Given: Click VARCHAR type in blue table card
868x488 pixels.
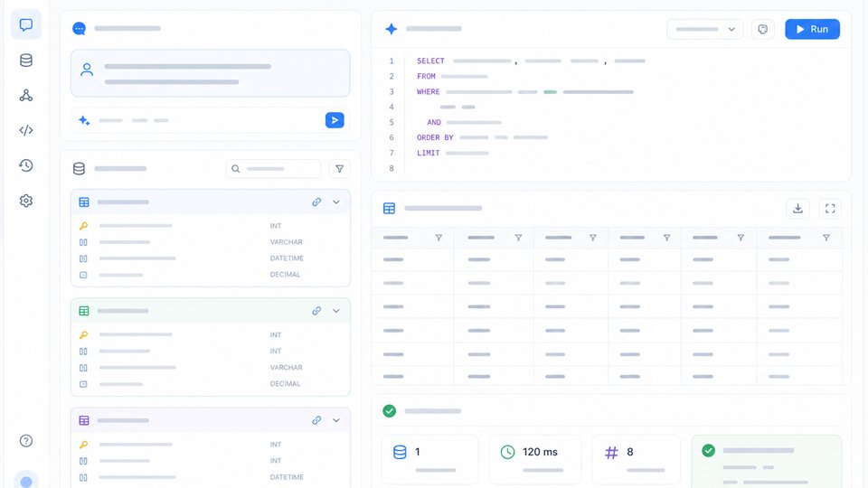Looking at the screenshot, I should (x=287, y=242).
